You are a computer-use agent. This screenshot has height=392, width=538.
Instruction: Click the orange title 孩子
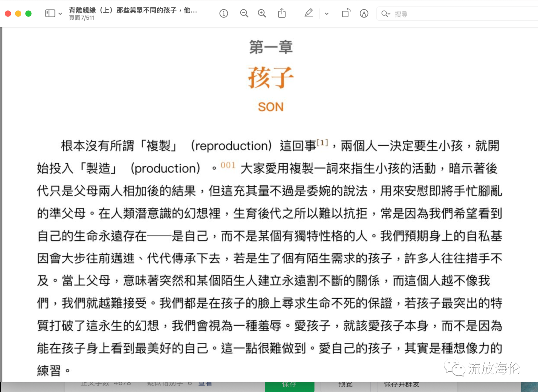click(270, 78)
